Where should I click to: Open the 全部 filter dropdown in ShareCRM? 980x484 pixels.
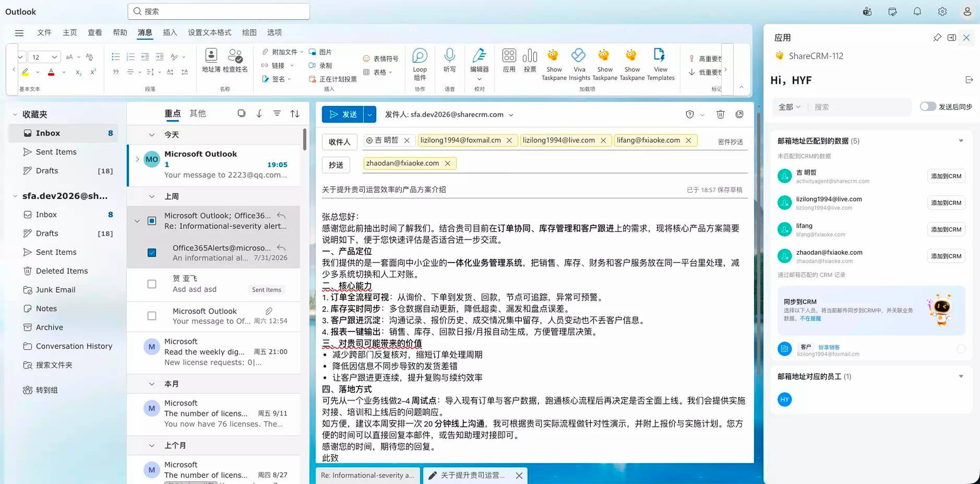click(789, 107)
